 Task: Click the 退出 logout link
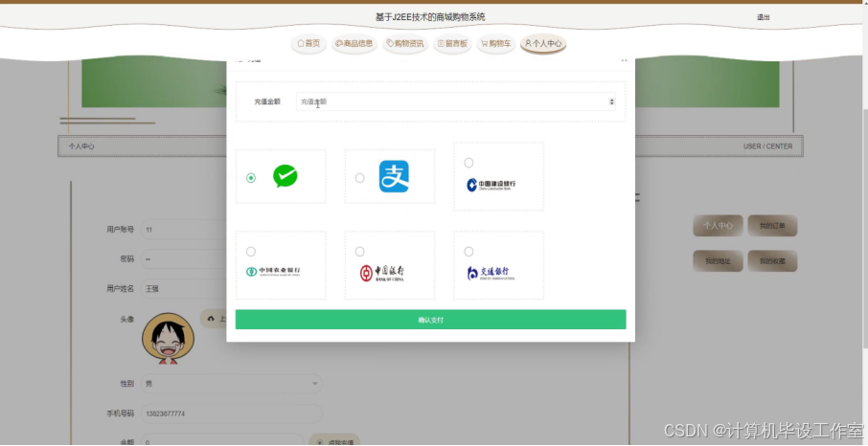point(764,17)
